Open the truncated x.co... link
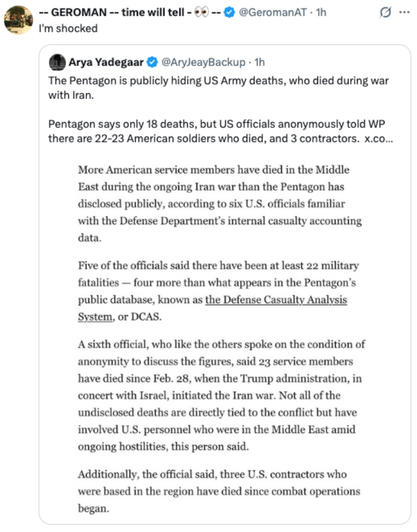 click(378, 139)
